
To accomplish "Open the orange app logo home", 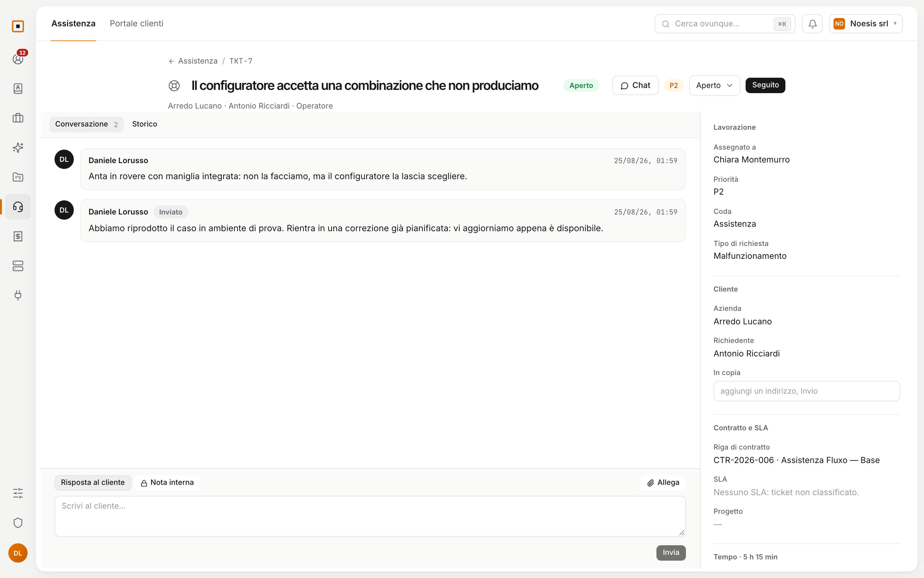I will point(18,26).
